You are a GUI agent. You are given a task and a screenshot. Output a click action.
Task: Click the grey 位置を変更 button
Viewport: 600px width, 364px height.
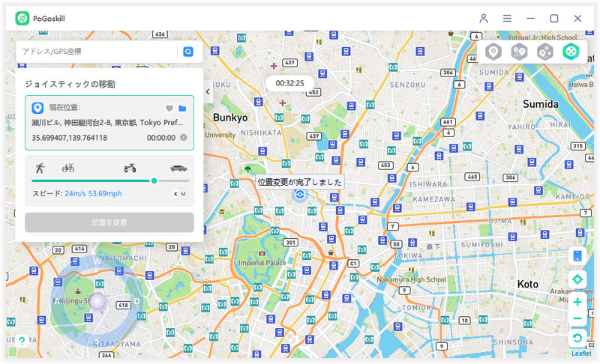[x=109, y=222]
